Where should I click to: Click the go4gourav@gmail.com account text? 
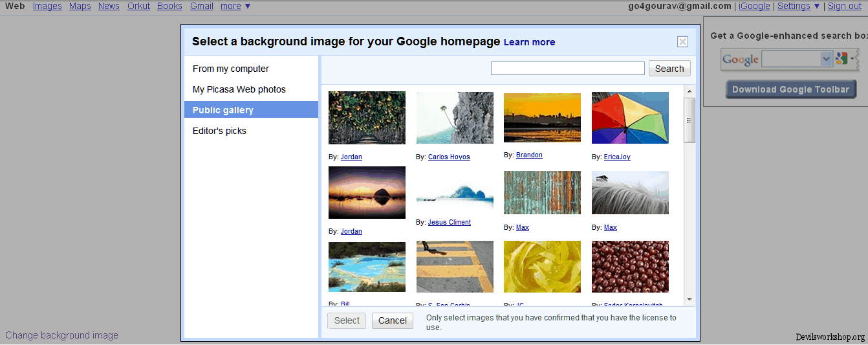click(x=680, y=6)
